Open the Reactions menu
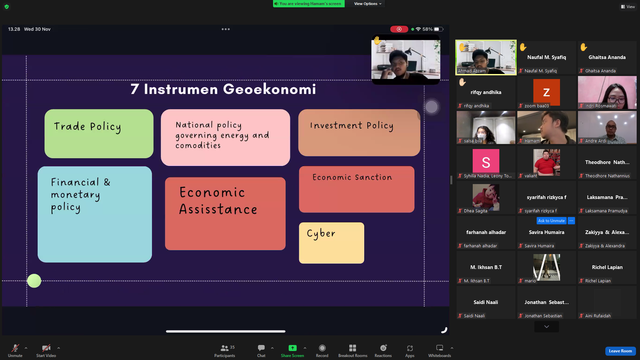Screen dimensions: 640x360 tap(383, 350)
